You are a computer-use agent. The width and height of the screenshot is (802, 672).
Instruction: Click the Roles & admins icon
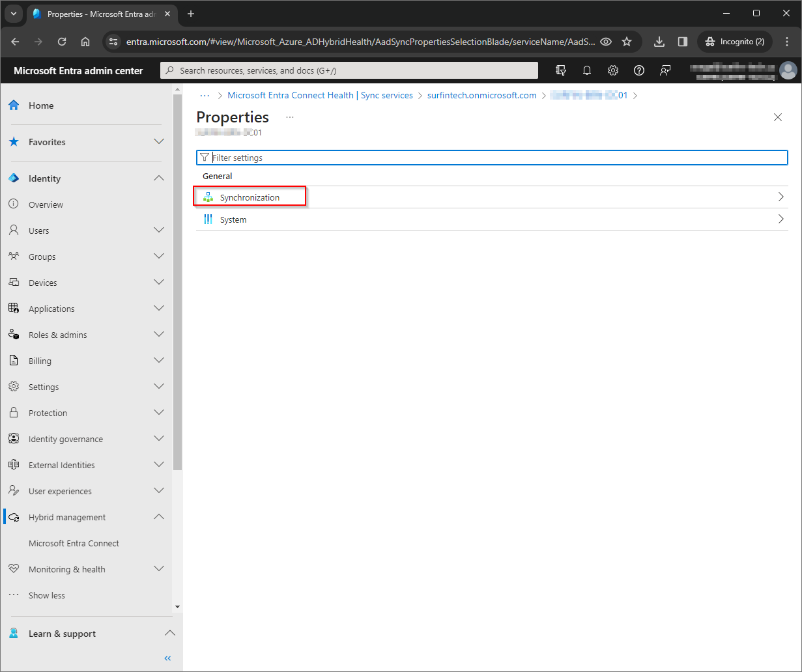14,335
